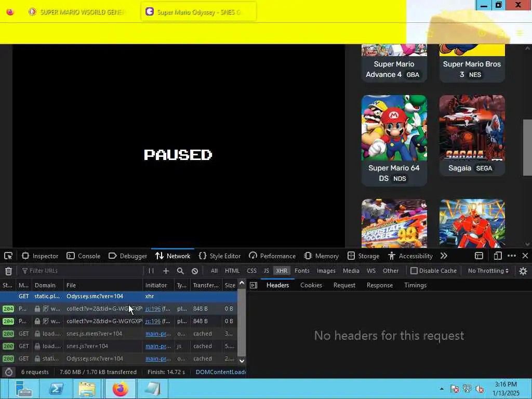This screenshot has height=399, width=532.
Task: Select the snes.js.mem?ver=104 request row
Action: click(119, 334)
